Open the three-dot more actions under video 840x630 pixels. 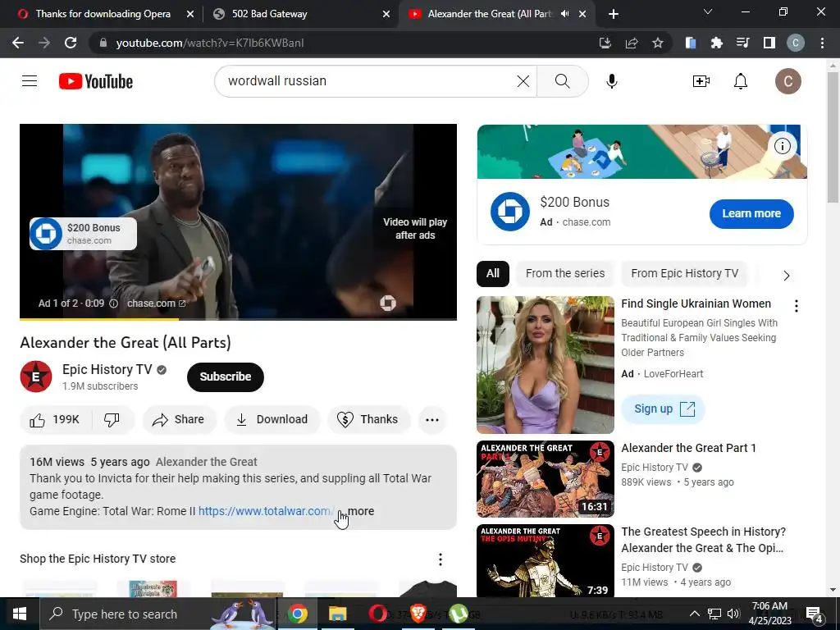[431, 419]
